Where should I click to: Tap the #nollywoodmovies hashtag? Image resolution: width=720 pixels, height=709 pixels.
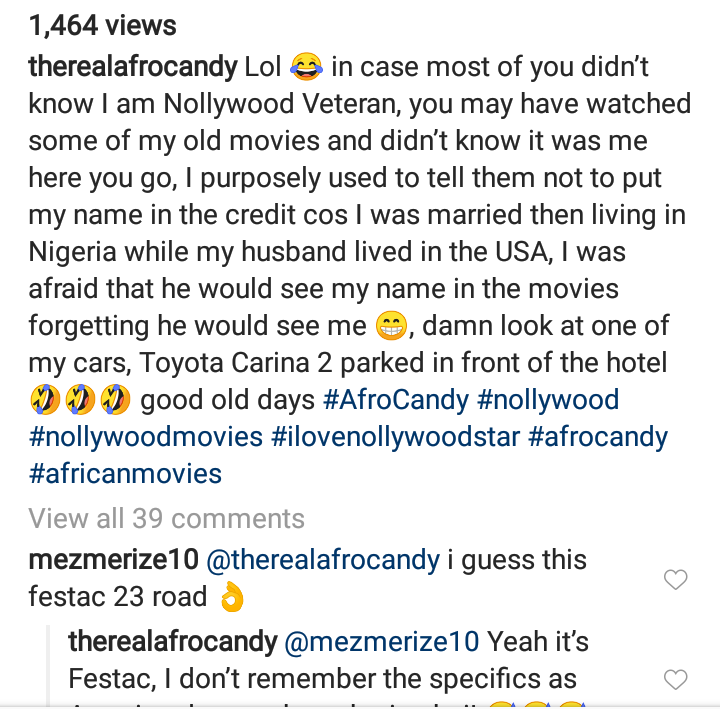tap(145, 437)
